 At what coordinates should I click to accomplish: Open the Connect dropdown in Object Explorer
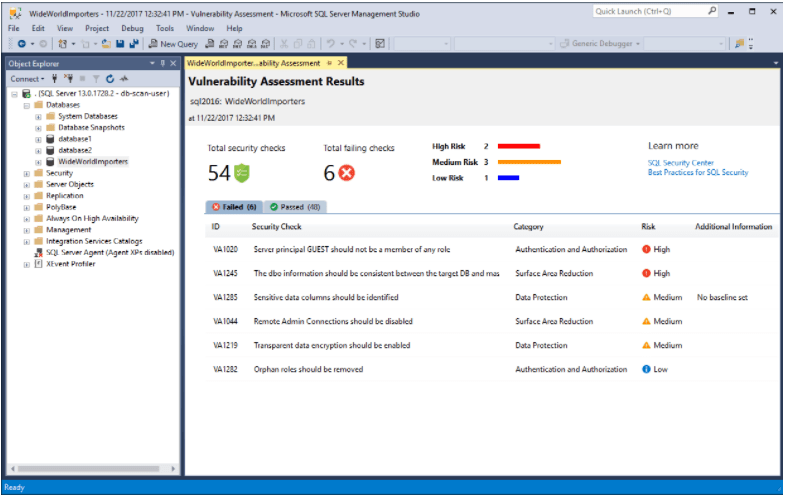pos(28,79)
